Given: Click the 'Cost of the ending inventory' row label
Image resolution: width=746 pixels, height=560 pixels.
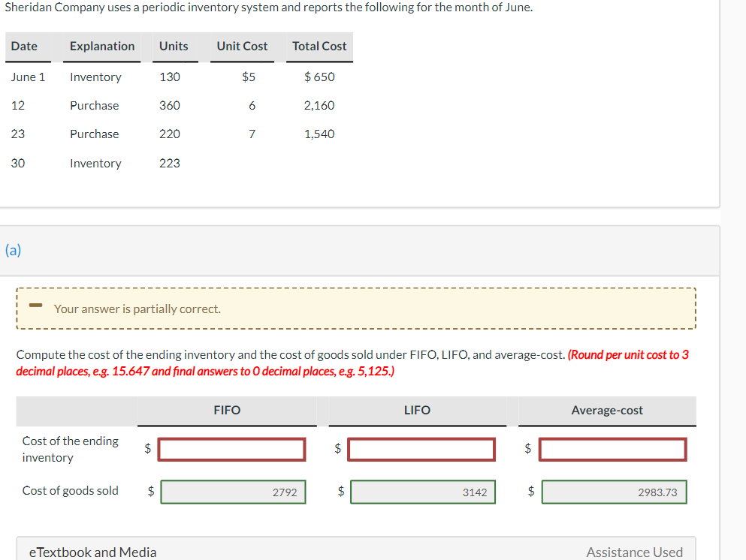Looking at the screenshot, I should point(71,449).
